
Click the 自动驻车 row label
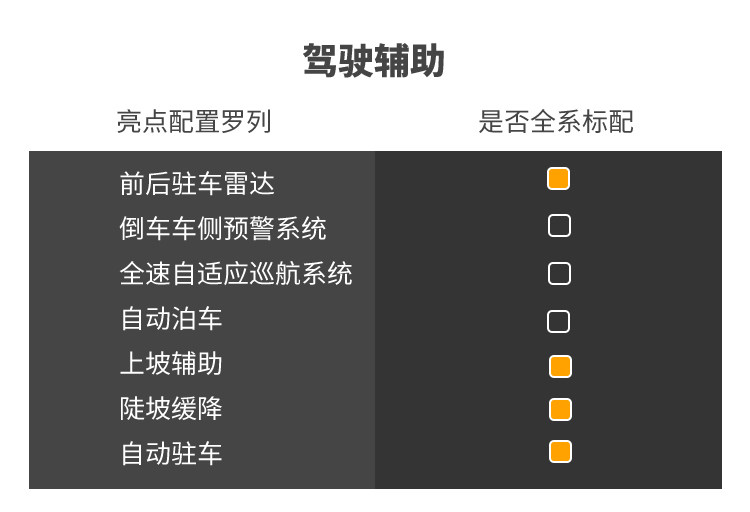pos(171,454)
